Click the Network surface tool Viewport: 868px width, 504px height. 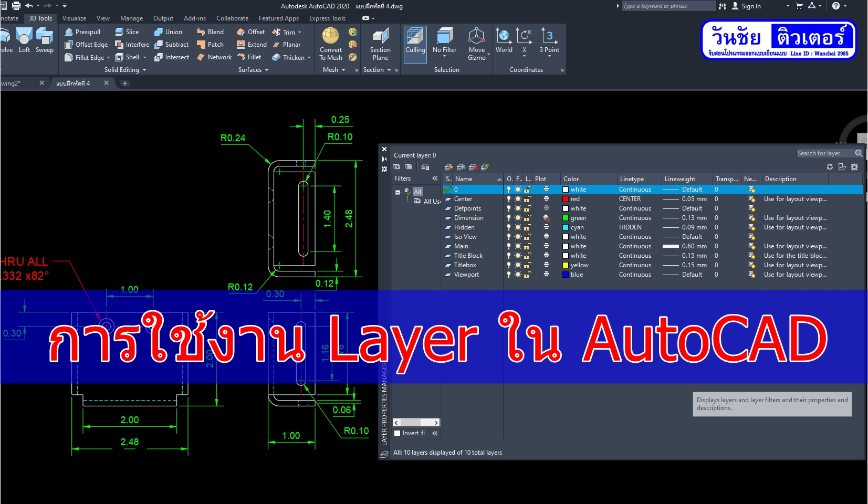(x=214, y=57)
